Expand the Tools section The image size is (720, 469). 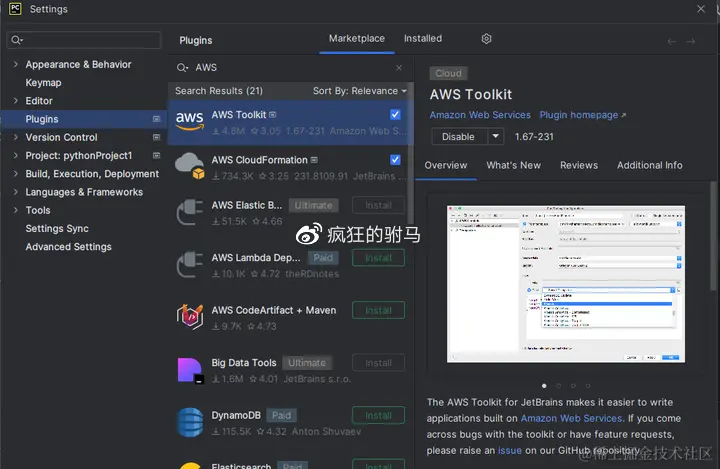pyautogui.click(x=16, y=210)
